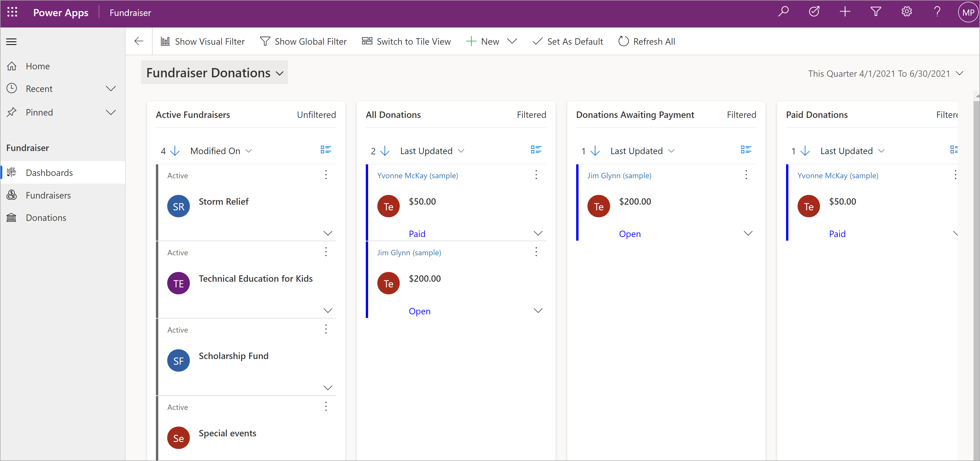The width and height of the screenshot is (980, 461).
Task: Click the Switch to Tile View icon
Action: (x=366, y=41)
